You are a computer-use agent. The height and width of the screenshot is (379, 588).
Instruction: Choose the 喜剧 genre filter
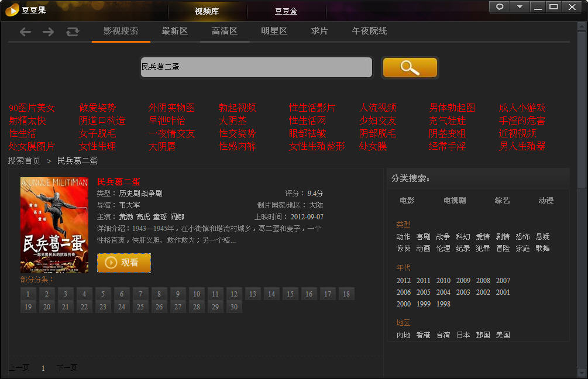[x=423, y=237]
